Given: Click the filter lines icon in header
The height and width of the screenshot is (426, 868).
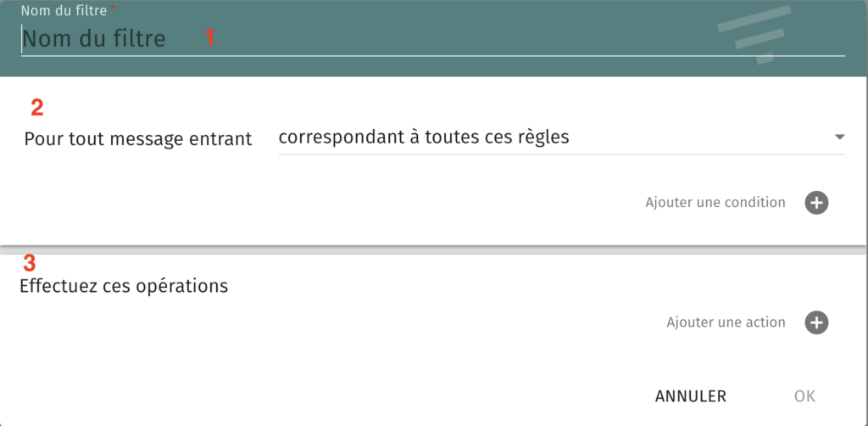Looking at the screenshot, I should [x=754, y=34].
